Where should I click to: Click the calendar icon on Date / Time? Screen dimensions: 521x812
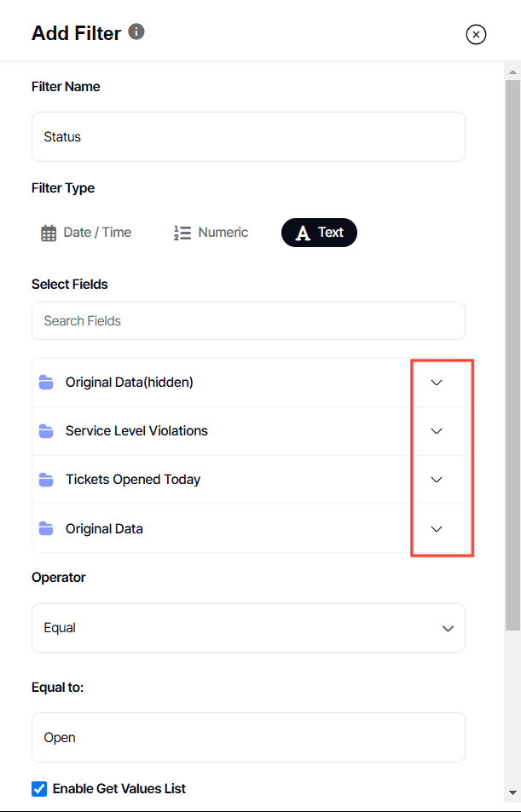pyautogui.click(x=49, y=232)
